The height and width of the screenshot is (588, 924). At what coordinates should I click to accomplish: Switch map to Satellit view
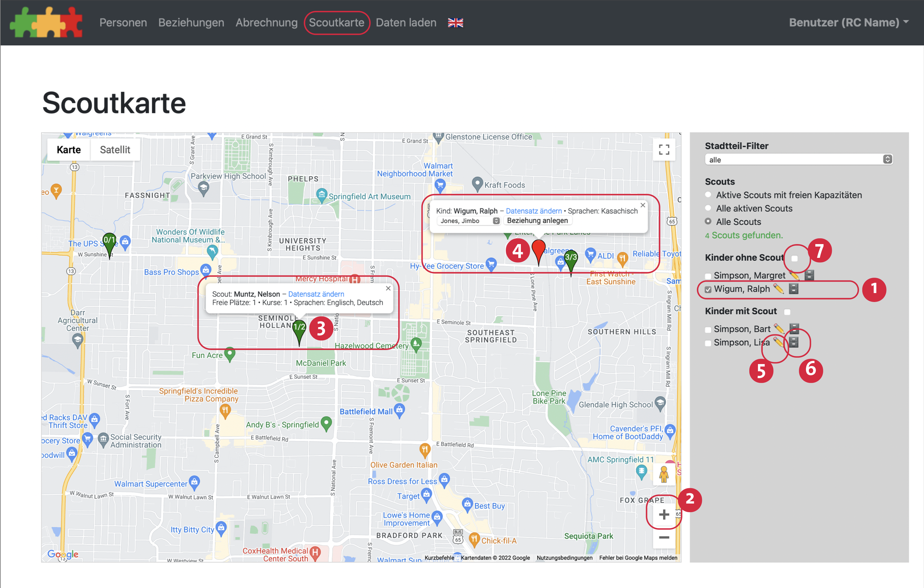[x=115, y=150]
